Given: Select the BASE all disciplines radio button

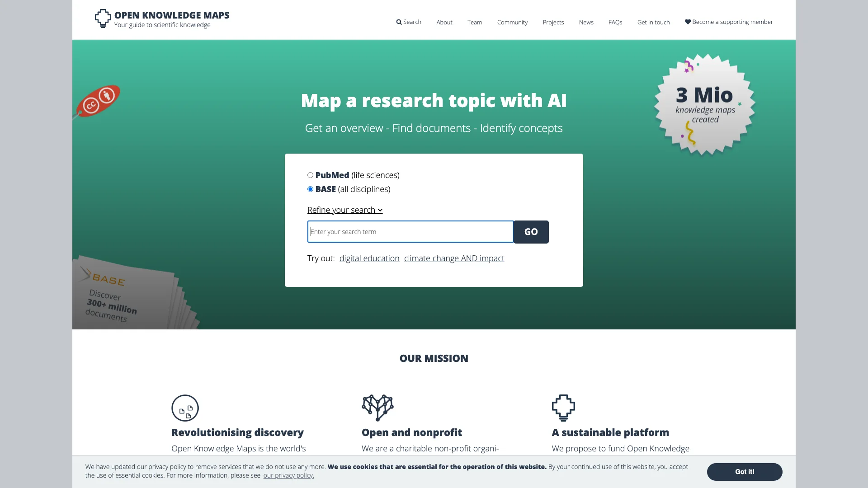Looking at the screenshot, I should pyautogui.click(x=310, y=189).
